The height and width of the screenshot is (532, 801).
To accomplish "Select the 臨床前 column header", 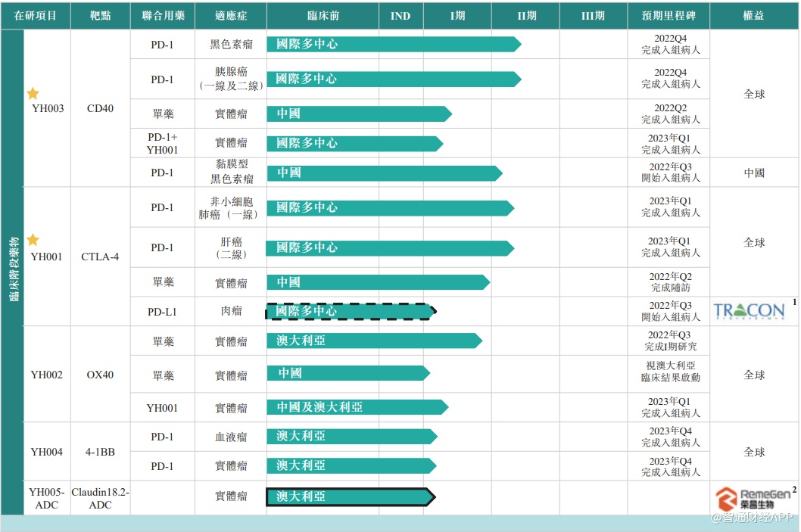I will tap(323, 16).
